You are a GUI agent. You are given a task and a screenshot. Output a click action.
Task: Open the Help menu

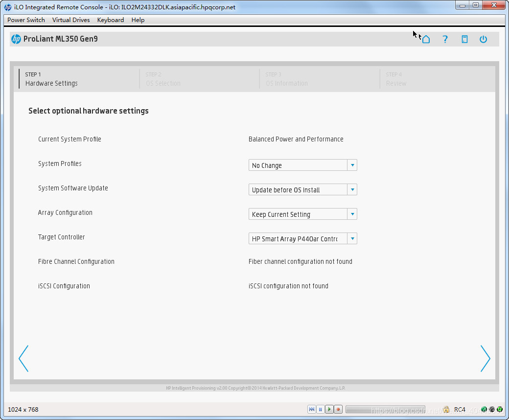138,20
